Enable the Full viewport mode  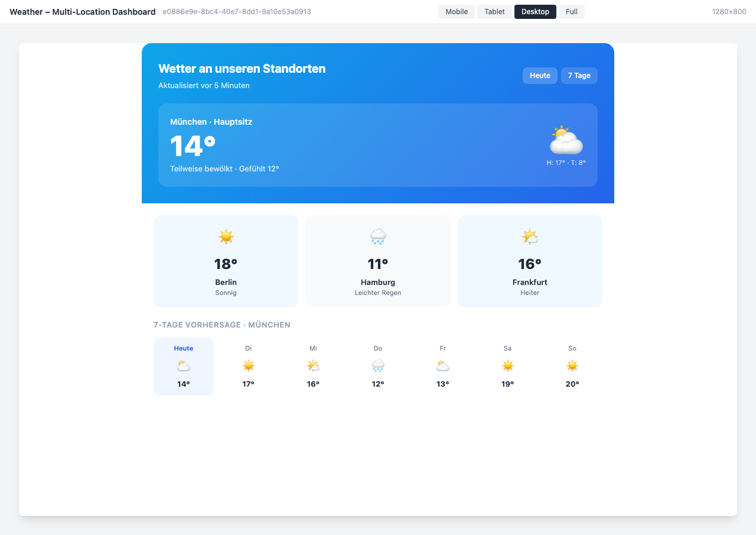[571, 11]
